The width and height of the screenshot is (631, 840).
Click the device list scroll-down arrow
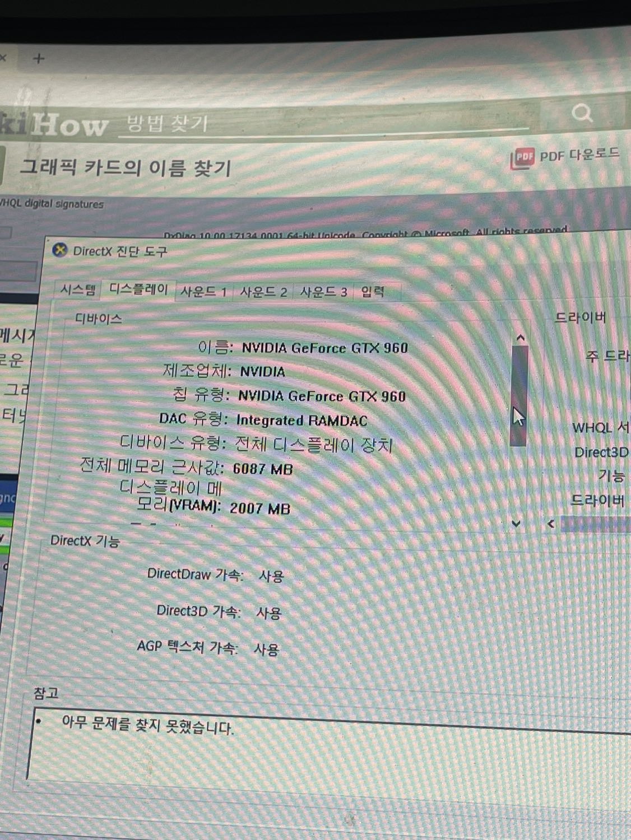click(517, 524)
